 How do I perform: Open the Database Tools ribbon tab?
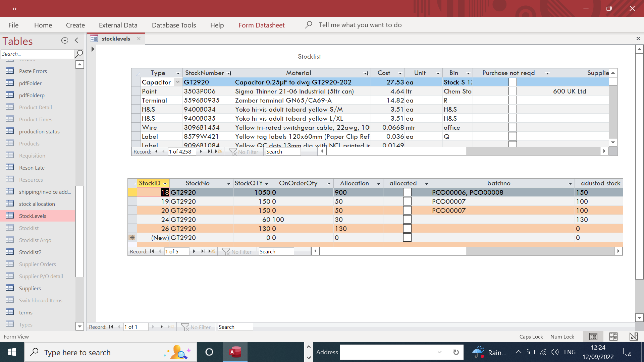pyautogui.click(x=174, y=25)
